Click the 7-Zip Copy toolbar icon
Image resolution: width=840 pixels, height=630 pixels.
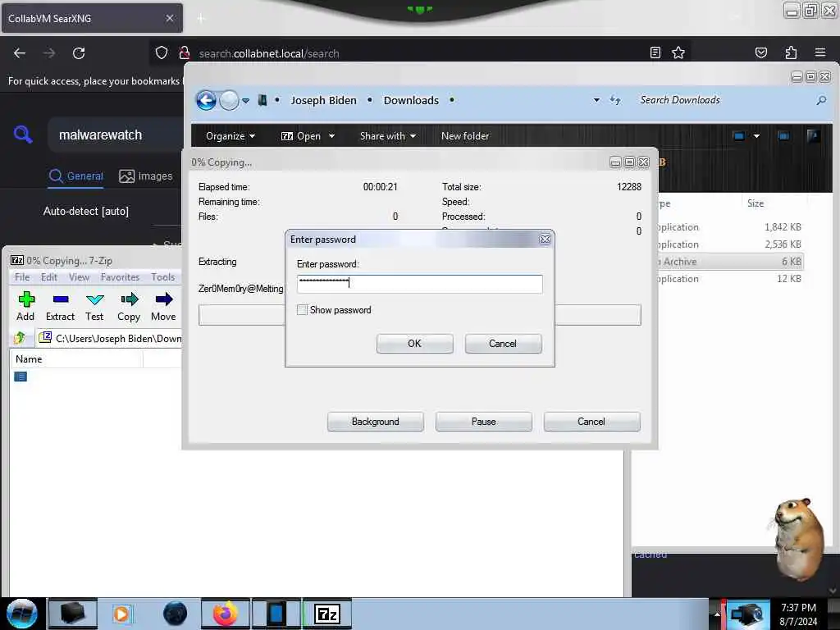129,300
